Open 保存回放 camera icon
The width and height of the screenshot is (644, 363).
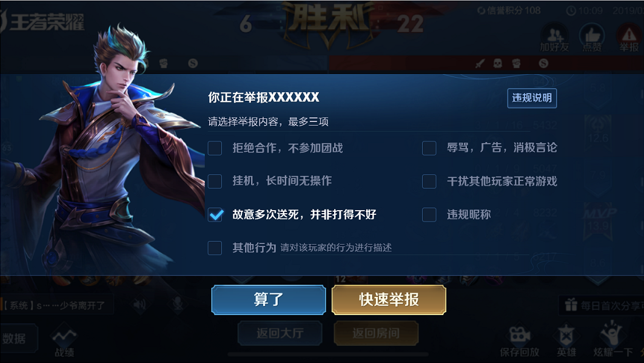point(520,336)
